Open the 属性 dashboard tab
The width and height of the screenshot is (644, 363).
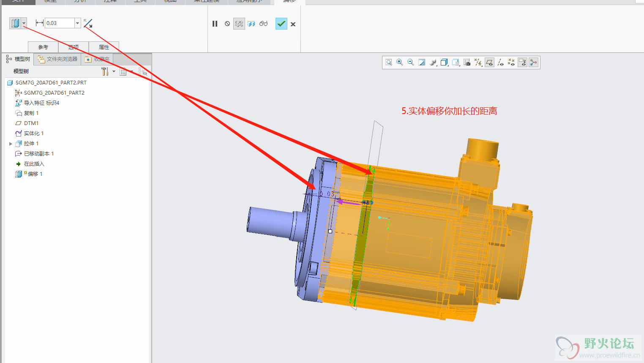[104, 47]
